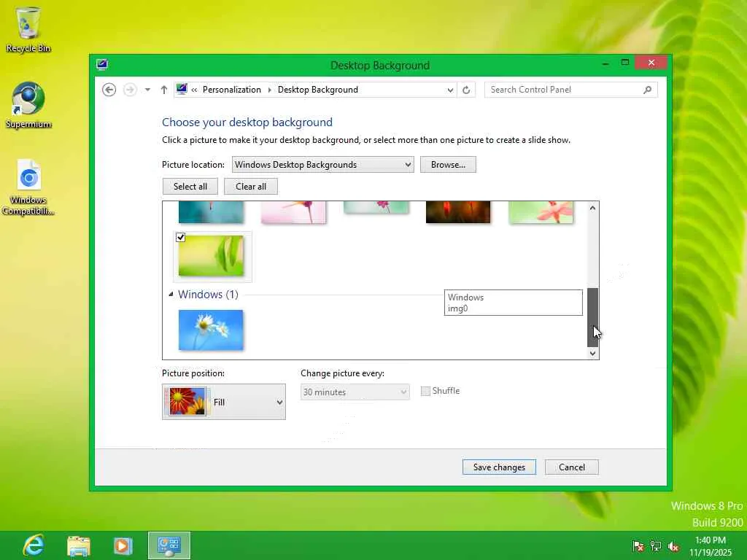
Task: Open the Windows Compatibility desktop file icon
Action: pyautogui.click(x=28, y=187)
